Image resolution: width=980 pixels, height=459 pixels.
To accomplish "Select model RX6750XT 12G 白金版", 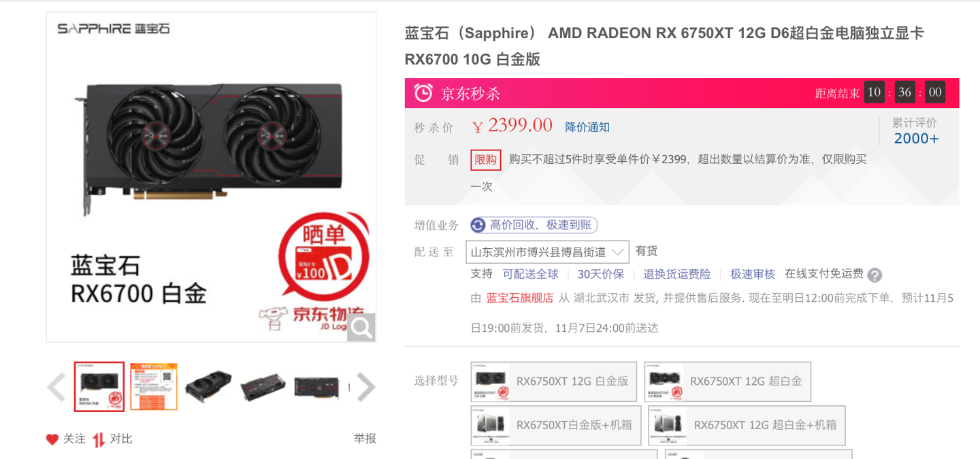I will pyautogui.click(x=554, y=381).
